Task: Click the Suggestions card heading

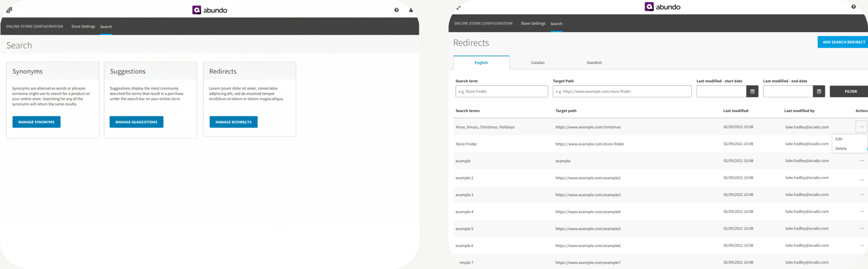Action: [128, 71]
